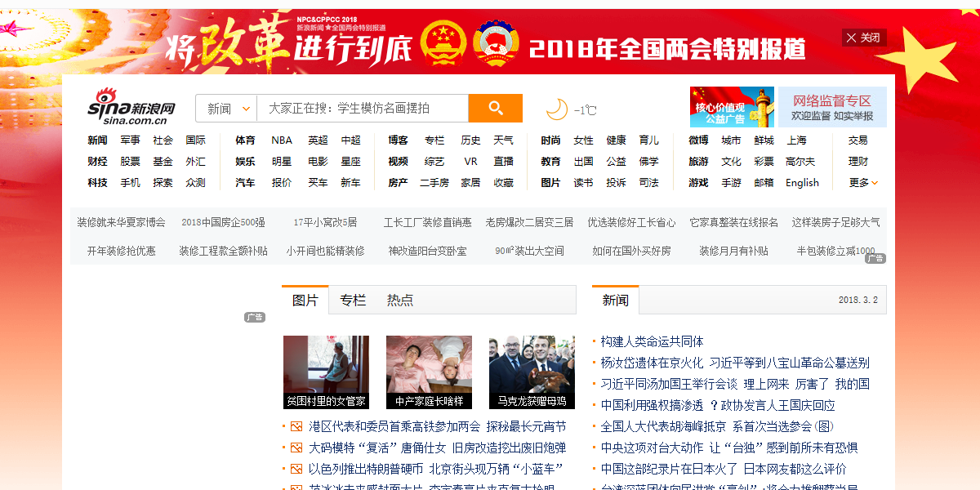Click inside the search text field
This screenshot has width=980, height=490.
point(362,109)
